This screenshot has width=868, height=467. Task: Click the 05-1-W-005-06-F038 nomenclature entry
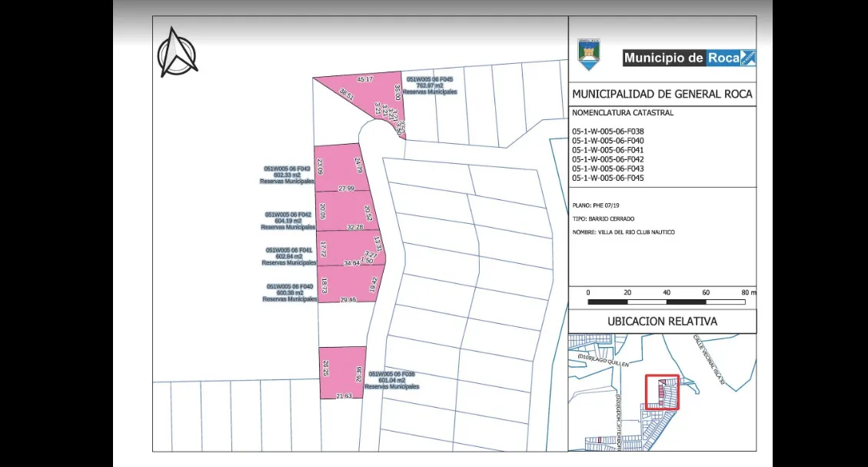(608, 132)
